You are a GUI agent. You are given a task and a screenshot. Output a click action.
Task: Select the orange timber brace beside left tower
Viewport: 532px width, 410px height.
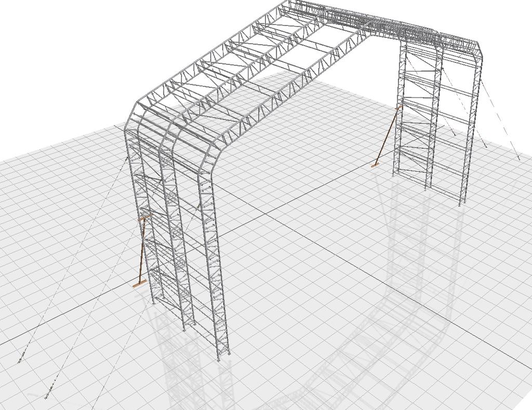point(142,251)
